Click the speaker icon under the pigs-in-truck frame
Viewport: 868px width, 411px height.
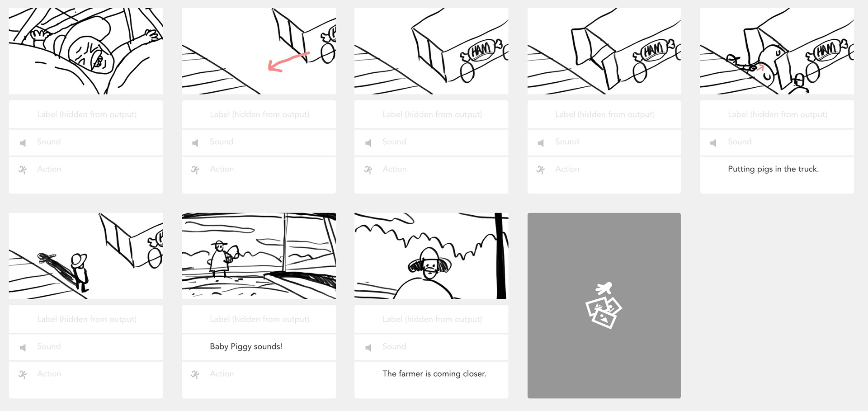[x=713, y=143]
